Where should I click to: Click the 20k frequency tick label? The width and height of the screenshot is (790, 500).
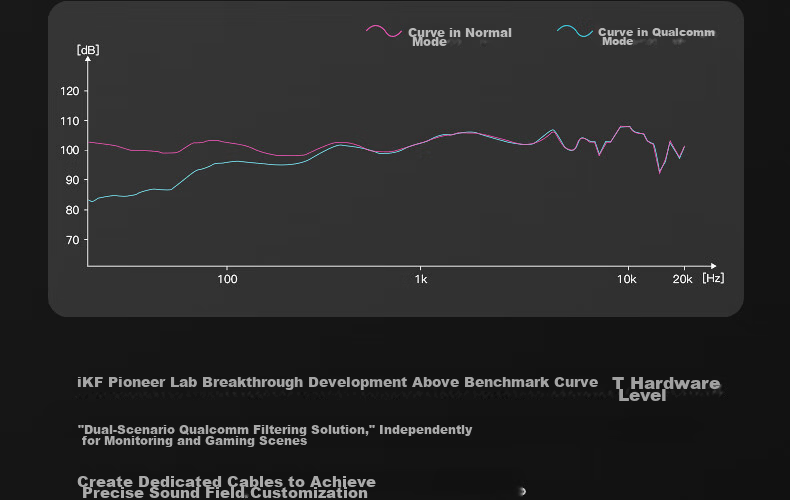click(x=683, y=279)
